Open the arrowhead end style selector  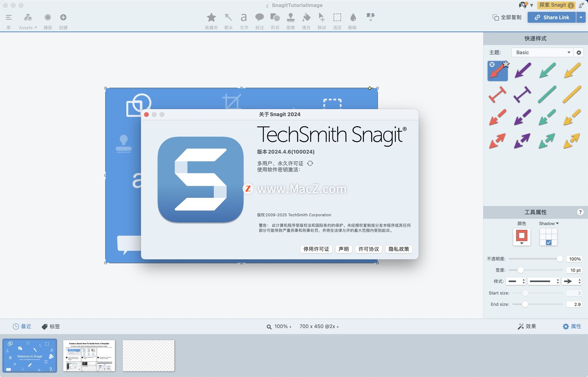tap(571, 281)
